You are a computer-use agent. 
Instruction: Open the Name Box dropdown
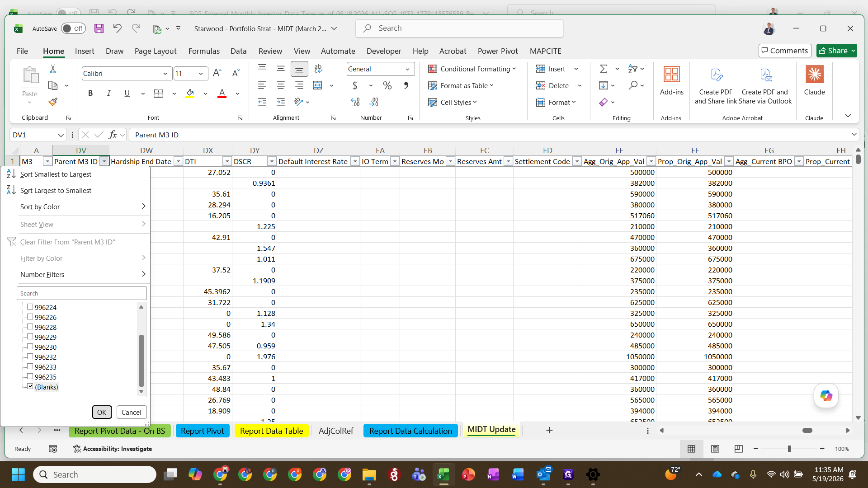click(x=61, y=135)
